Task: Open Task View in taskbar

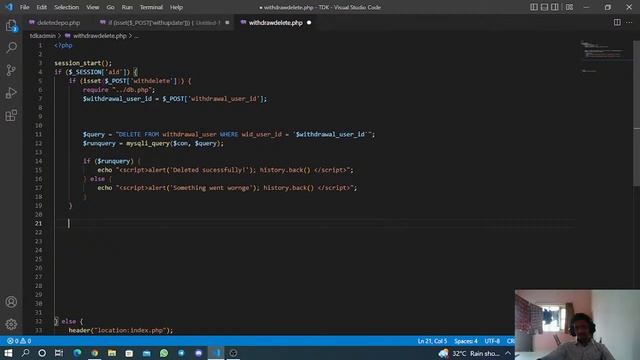Action: point(59,353)
